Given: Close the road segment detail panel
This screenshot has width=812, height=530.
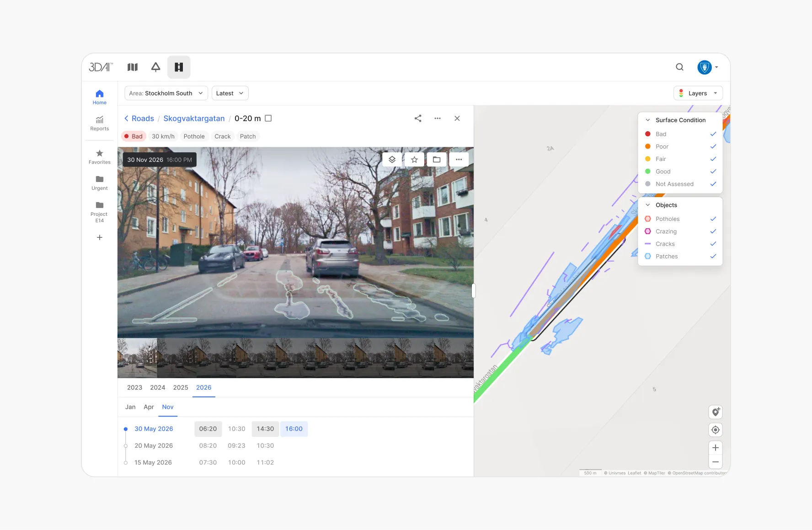Looking at the screenshot, I should [457, 118].
